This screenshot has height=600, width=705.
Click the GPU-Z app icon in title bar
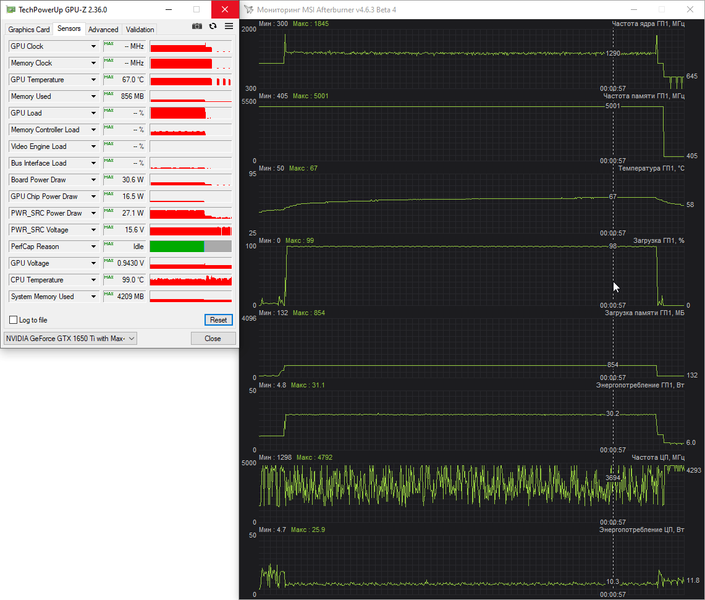(x=10, y=9)
